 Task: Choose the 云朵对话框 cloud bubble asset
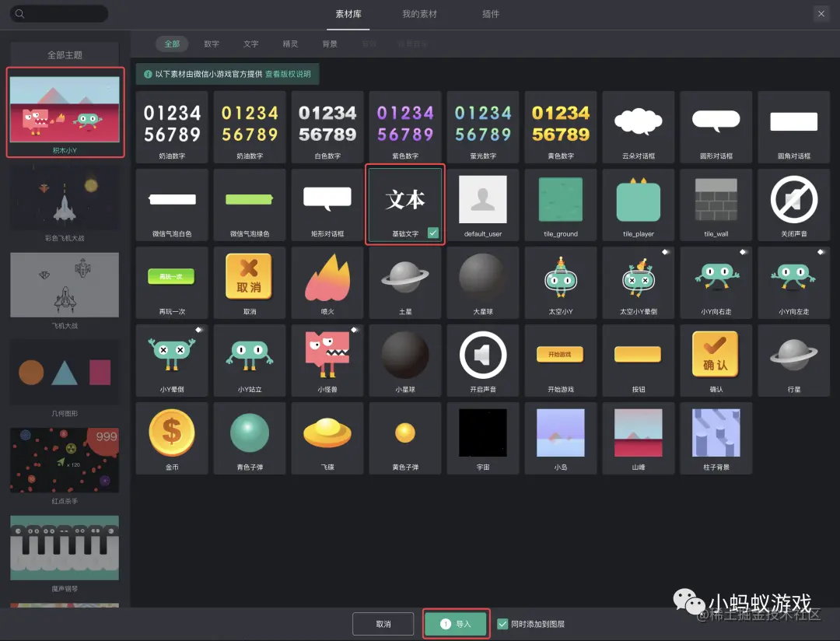click(638, 127)
